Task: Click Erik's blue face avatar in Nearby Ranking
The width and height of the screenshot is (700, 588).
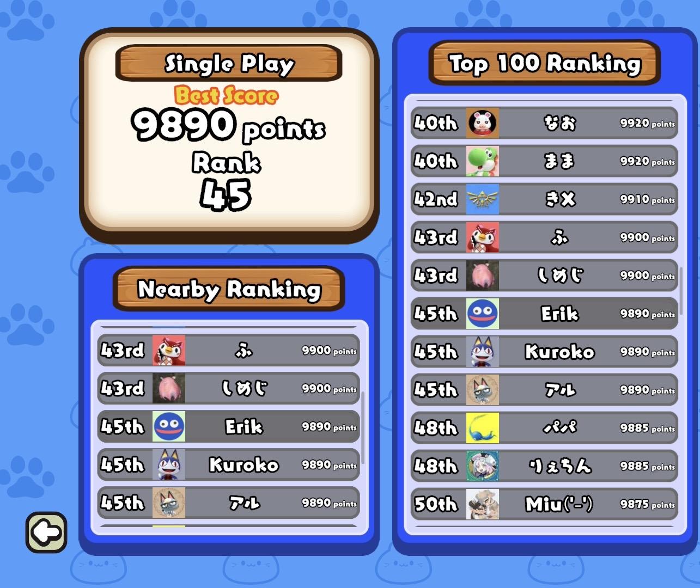Action: point(169,426)
